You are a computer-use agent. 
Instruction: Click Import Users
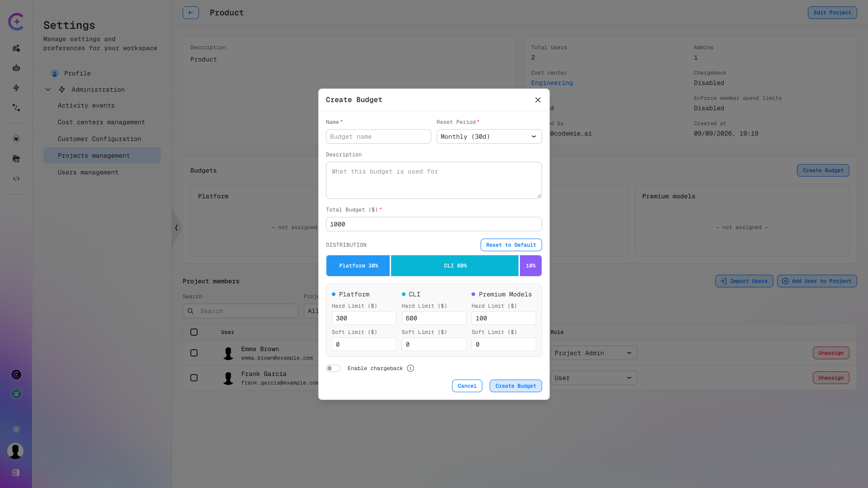(744, 281)
